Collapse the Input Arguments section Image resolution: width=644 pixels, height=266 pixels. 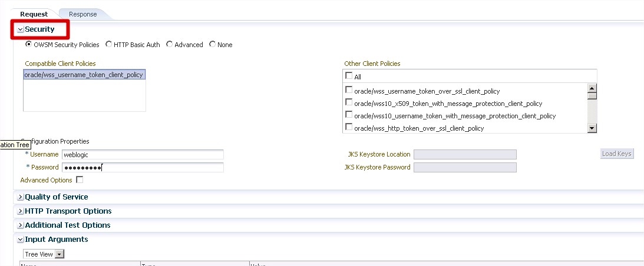21,240
